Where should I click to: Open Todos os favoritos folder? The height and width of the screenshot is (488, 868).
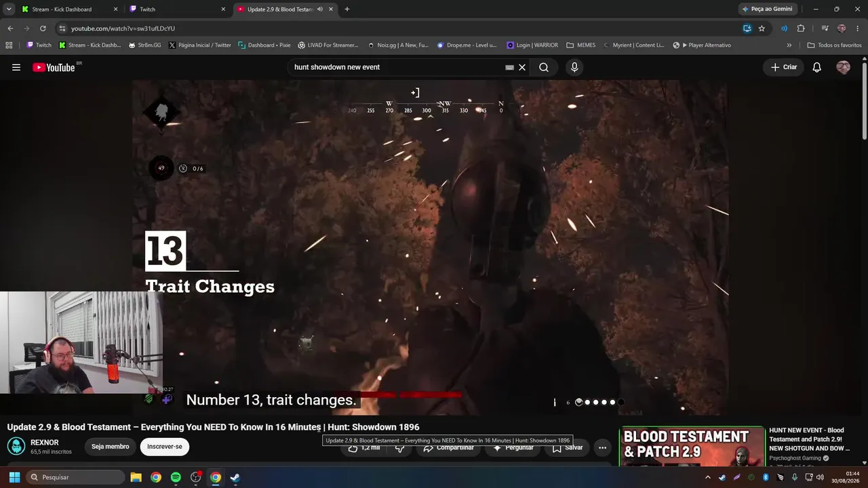[834, 45]
